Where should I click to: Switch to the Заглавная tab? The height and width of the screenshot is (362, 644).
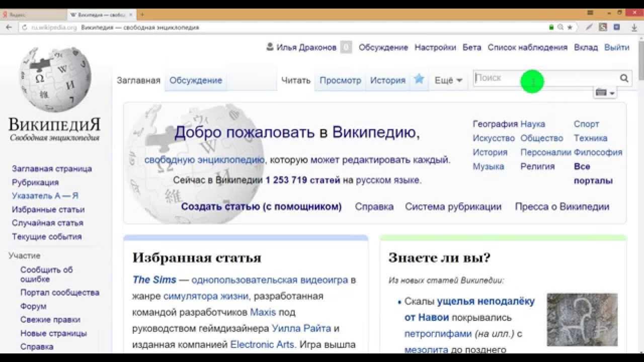pyautogui.click(x=138, y=80)
